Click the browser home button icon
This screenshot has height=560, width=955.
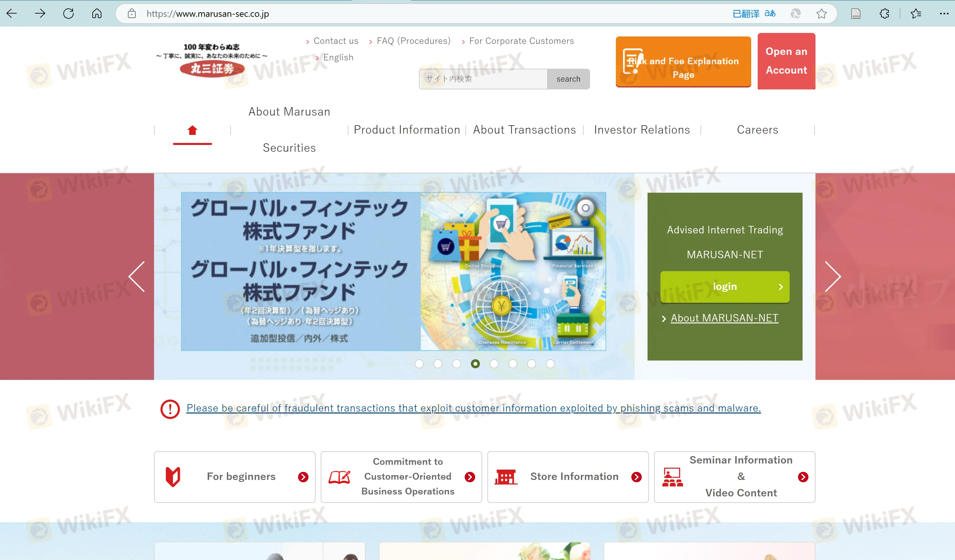97,14
